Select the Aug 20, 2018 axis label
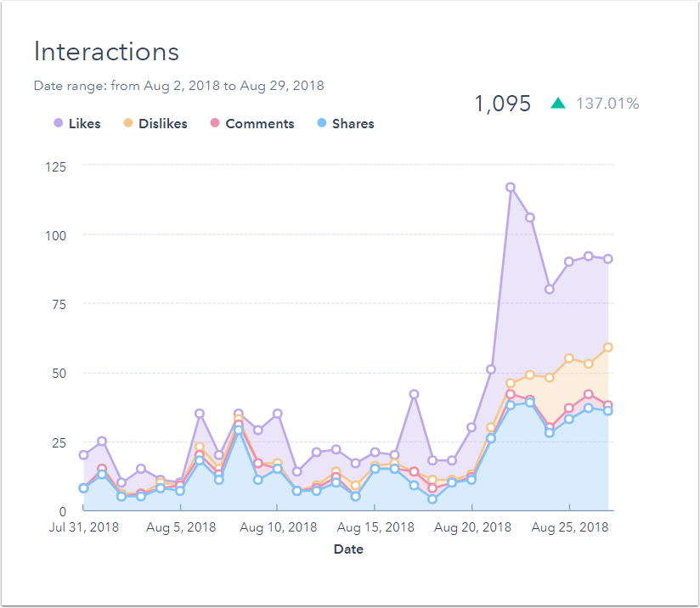 coord(473,527)
